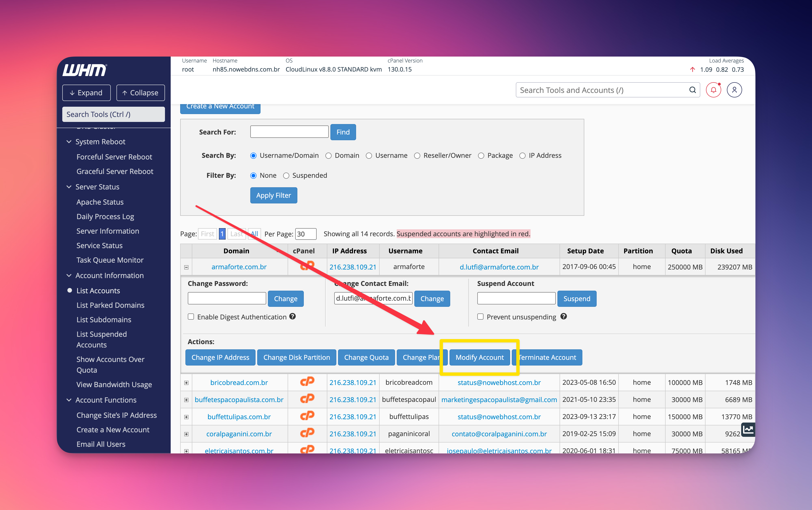Enable Digest Authentication checkbox
Screen dimensions: 812x510
click(x=191, y=317)
